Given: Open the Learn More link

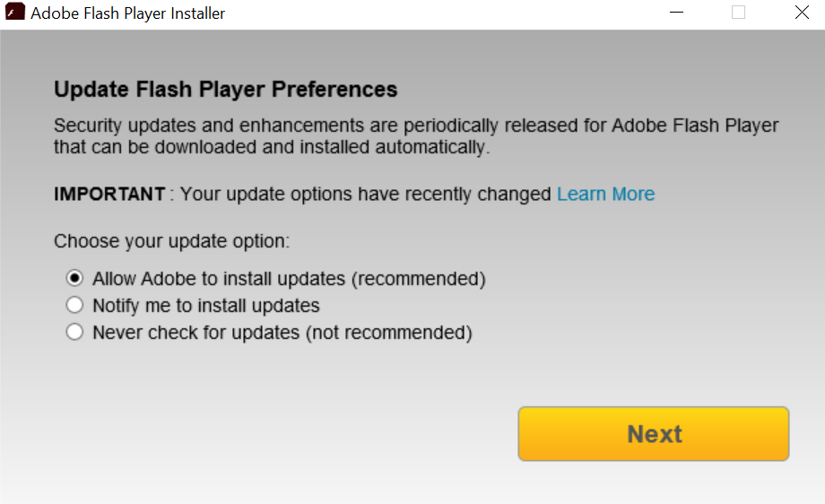Looking at the screenshot, I should [605, 195].
